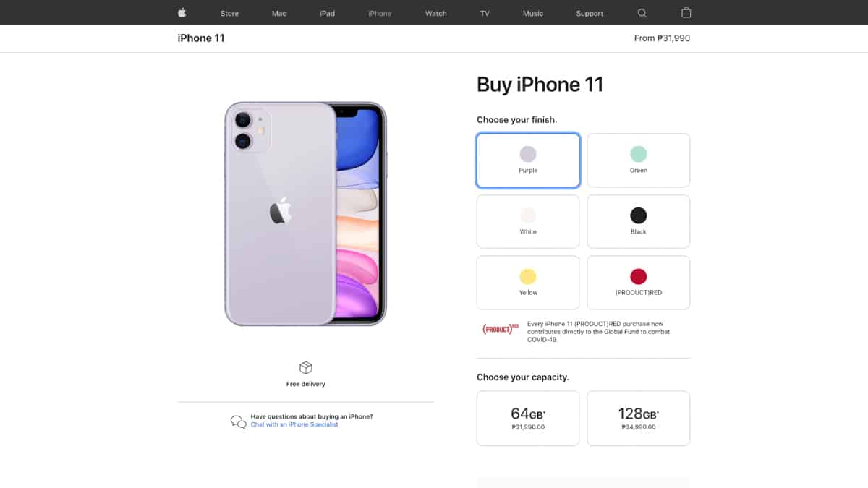Click the chat bubbles icon
868x488 pixels.
click(x=238, y=421)
